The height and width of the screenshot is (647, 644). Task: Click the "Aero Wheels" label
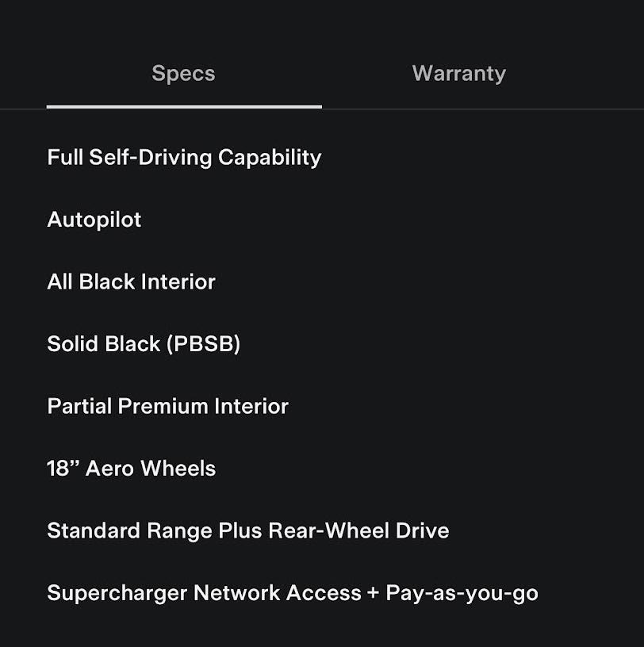click(150, 469)
